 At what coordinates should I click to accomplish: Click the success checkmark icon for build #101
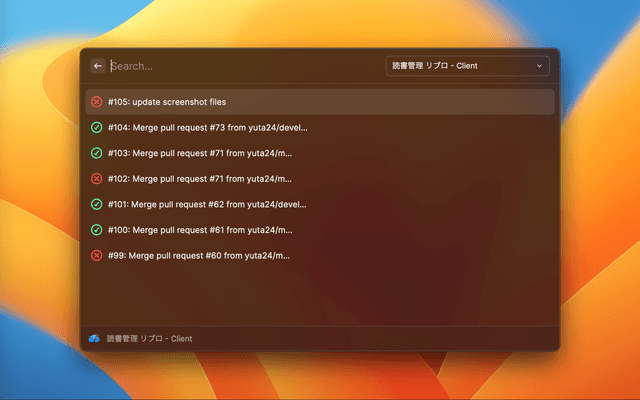click(x=97, y=204)
